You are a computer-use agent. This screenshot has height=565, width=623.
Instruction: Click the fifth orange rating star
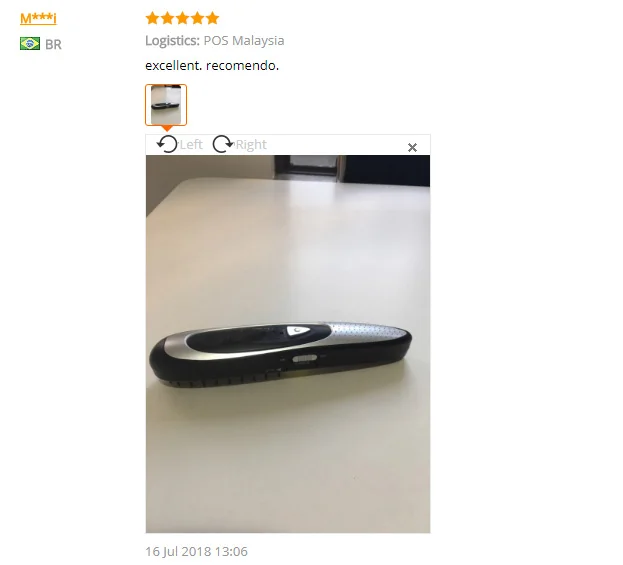[x=213, y=18]
